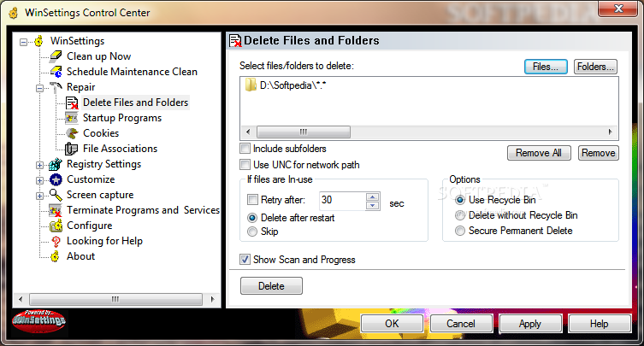Click the Clean up Now eraser icon

pyautogui.click(x=56, y=56)
